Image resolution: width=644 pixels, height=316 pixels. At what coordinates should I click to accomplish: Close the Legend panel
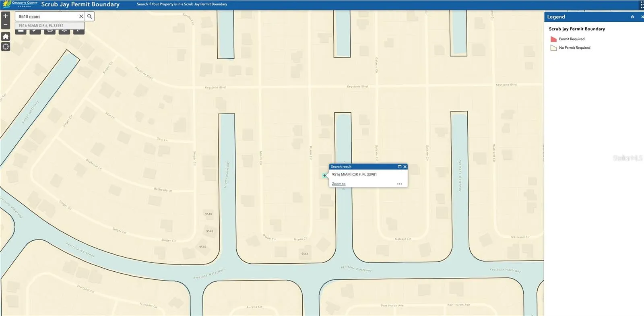pyautogui.click(x=642, y=17)
